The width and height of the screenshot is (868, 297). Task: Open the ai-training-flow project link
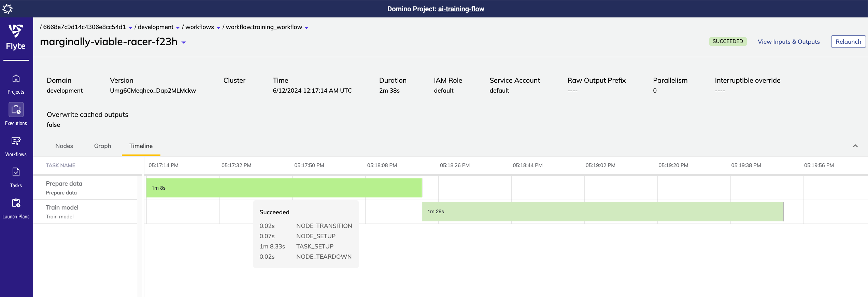tap(461, 9)
